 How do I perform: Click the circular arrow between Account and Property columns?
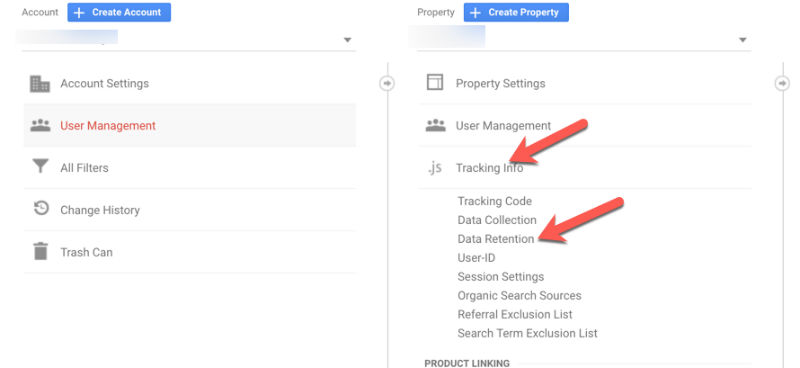[x=387, y=83]
